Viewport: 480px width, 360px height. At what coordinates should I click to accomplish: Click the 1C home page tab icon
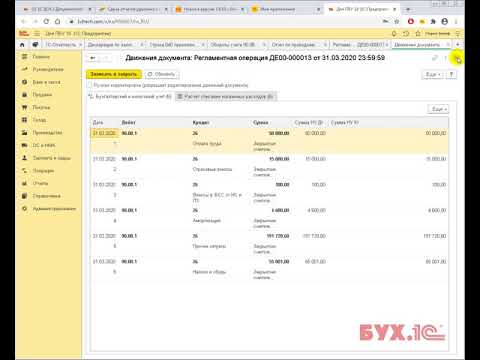click(x=22, y=44)
